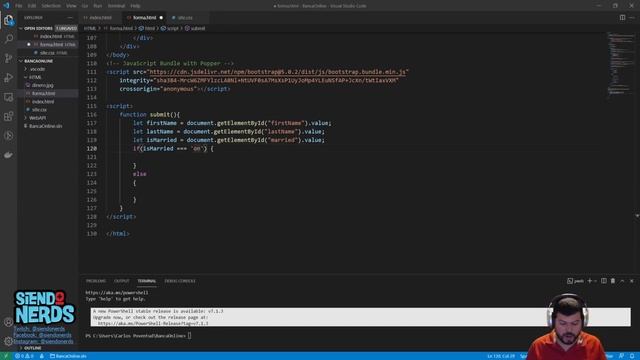Open the Help menu
Viewport: 640px width, 360px height.
click(136, 6)
